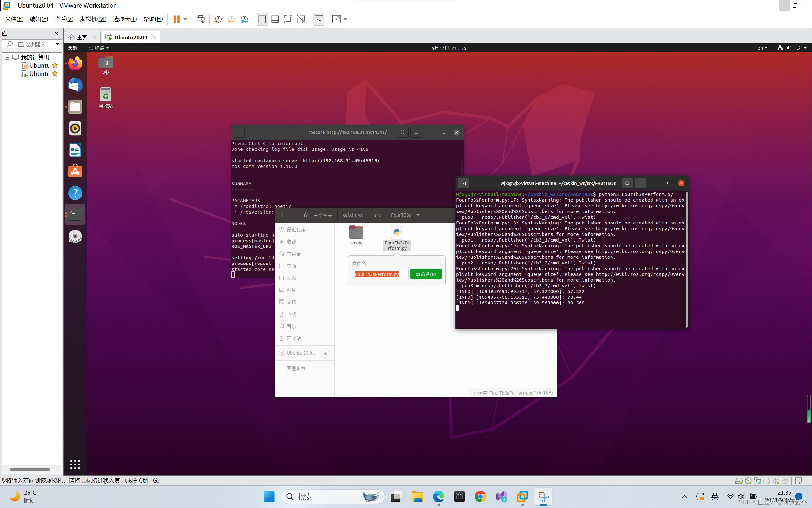Eject the Ubuntu 20.0... disc in sidebar

coord(325,353)
